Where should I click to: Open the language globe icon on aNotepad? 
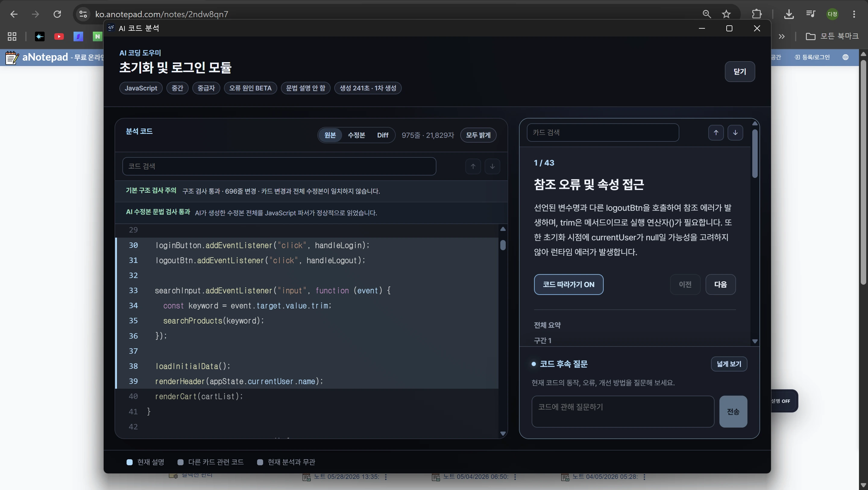click(845, 57)
